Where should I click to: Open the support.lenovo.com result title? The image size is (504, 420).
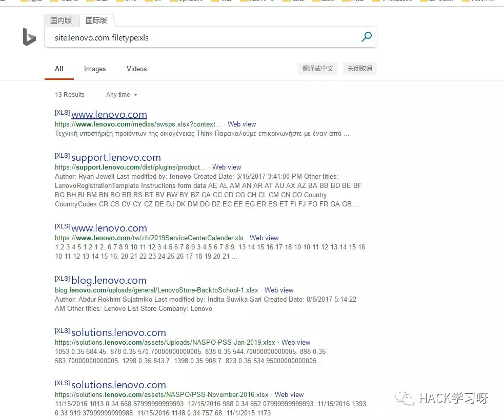116,157
